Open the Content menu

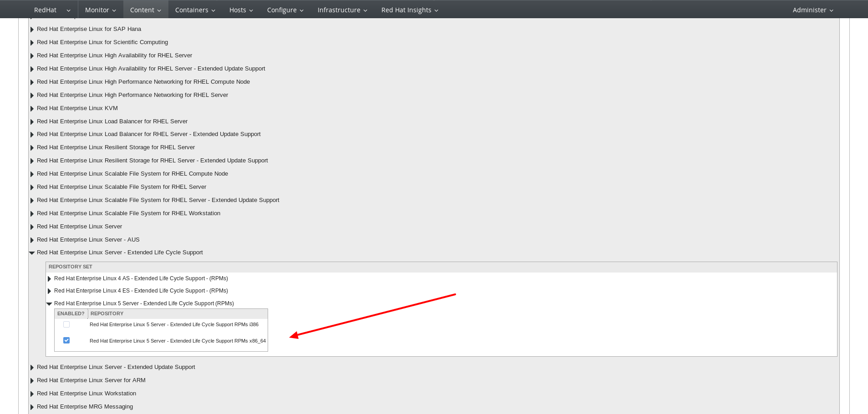tap(145, 10)
